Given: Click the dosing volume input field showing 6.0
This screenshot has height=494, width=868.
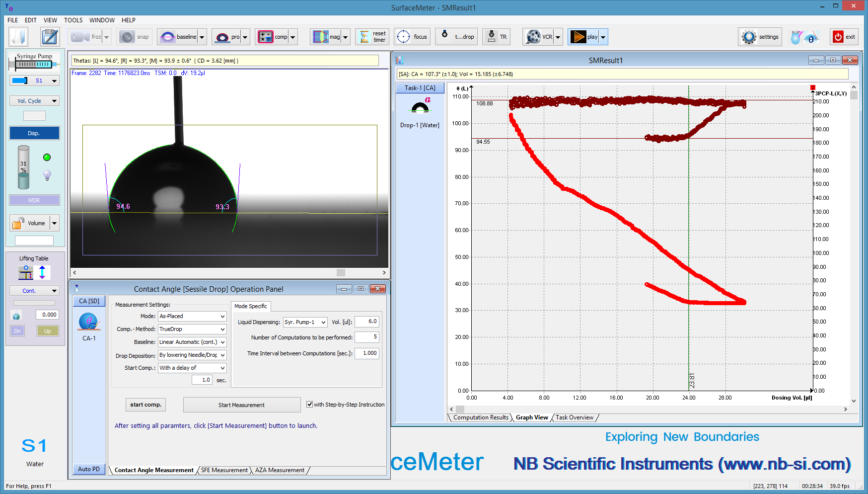Looking at the screenshot, I should [x=366, y=322].
